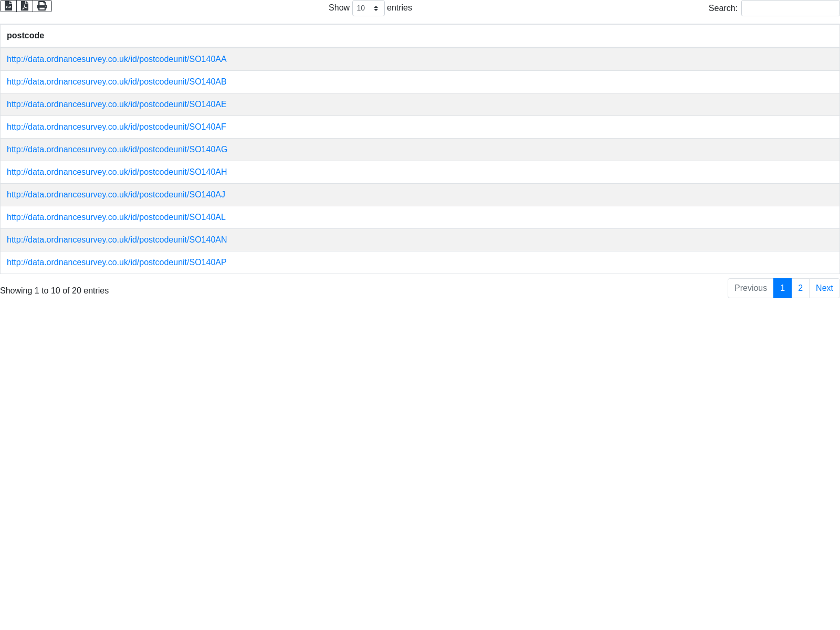This screenshot has width=840, height=630.
Task: Click the Next pagination button
Action: (824, 288)
